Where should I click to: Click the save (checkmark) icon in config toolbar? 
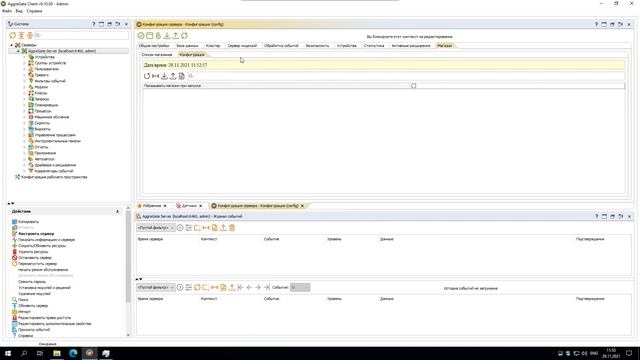[x=141, y=36]
